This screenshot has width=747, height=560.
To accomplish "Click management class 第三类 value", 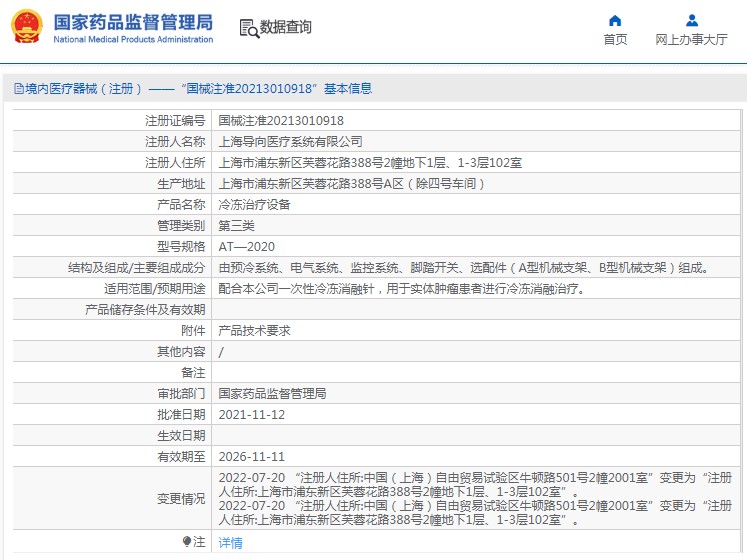I will pyautogui.click(x=236, y=225).
